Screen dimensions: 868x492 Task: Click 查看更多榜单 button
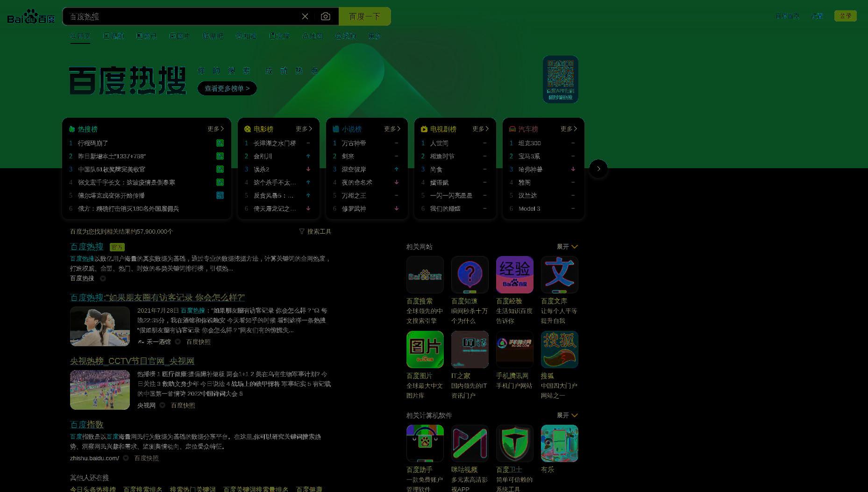227,88
